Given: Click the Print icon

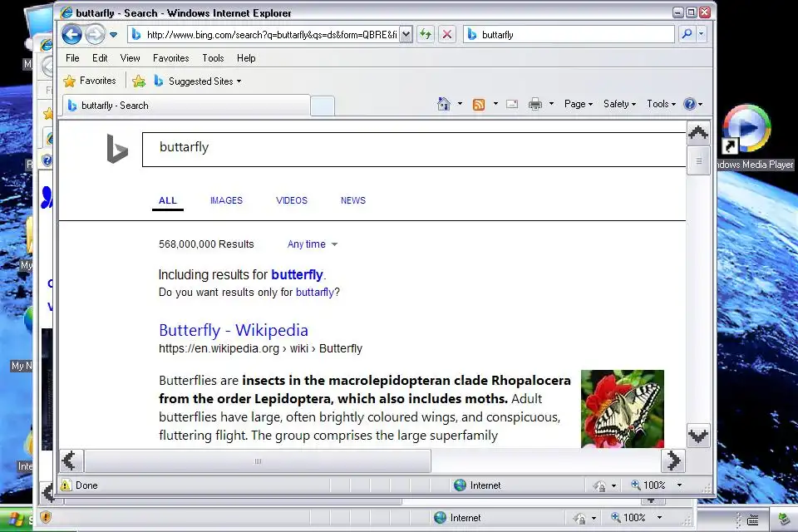Looking at the screenshot, I should [534, 105].
